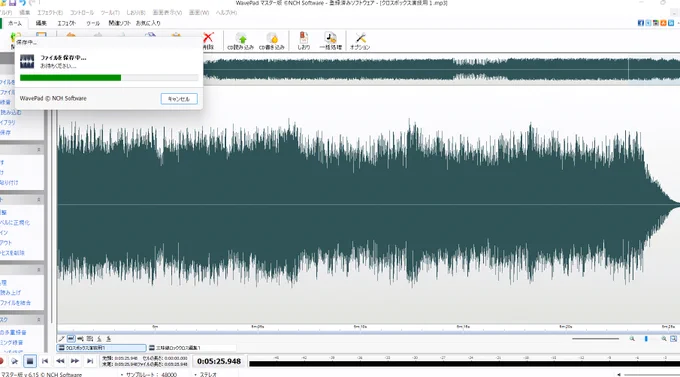Click the Facebook share icon at top right
680x377 pixels.
641,23
